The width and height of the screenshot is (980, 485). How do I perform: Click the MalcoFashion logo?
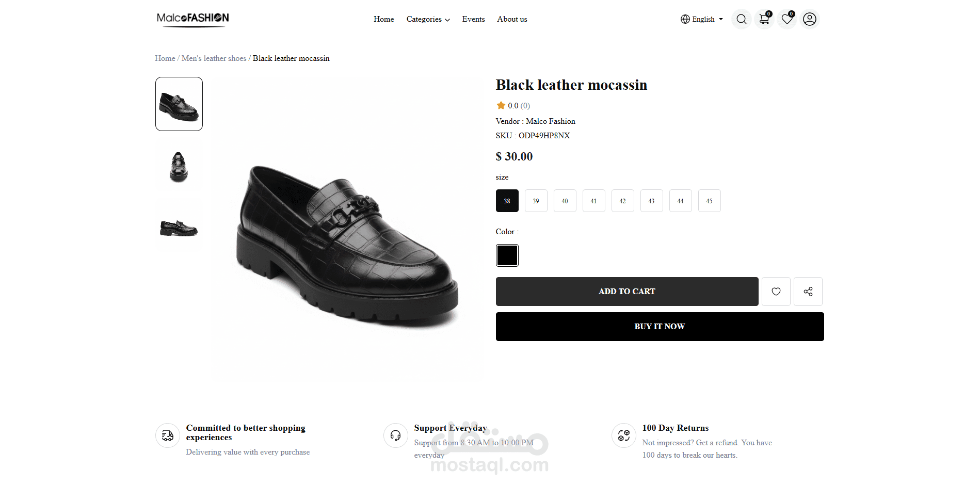192,19
